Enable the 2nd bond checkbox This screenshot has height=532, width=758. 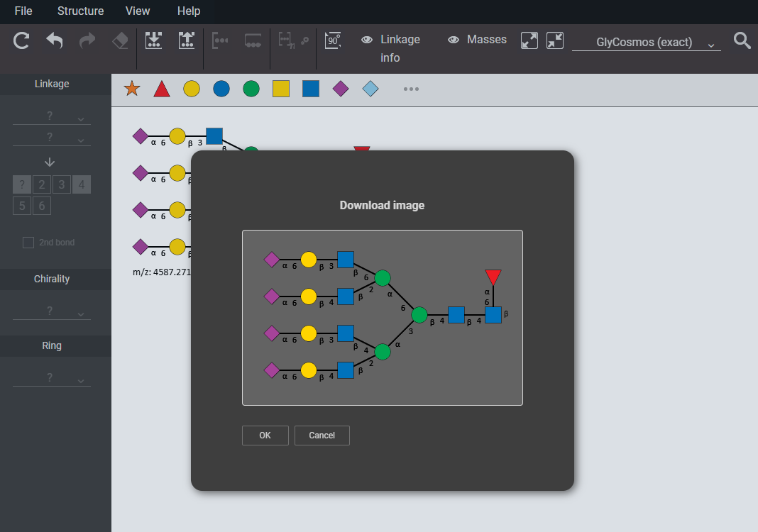tap(28, 243)
